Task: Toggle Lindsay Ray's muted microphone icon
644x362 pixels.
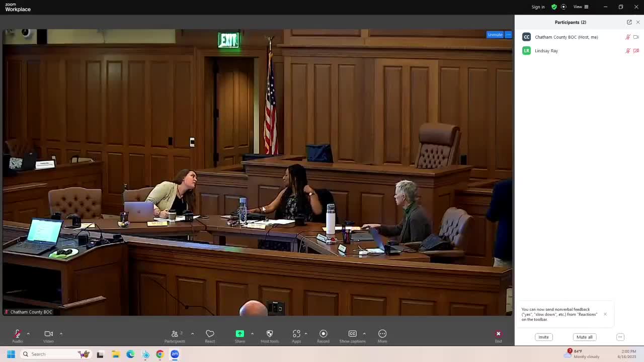Action: tap(628, 51)
